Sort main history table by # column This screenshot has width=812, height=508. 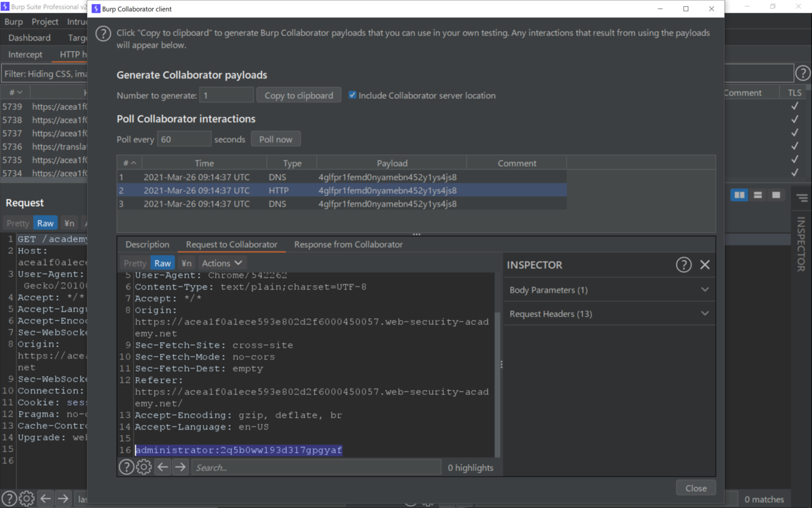pyautogui.click(x=15, y=93)
